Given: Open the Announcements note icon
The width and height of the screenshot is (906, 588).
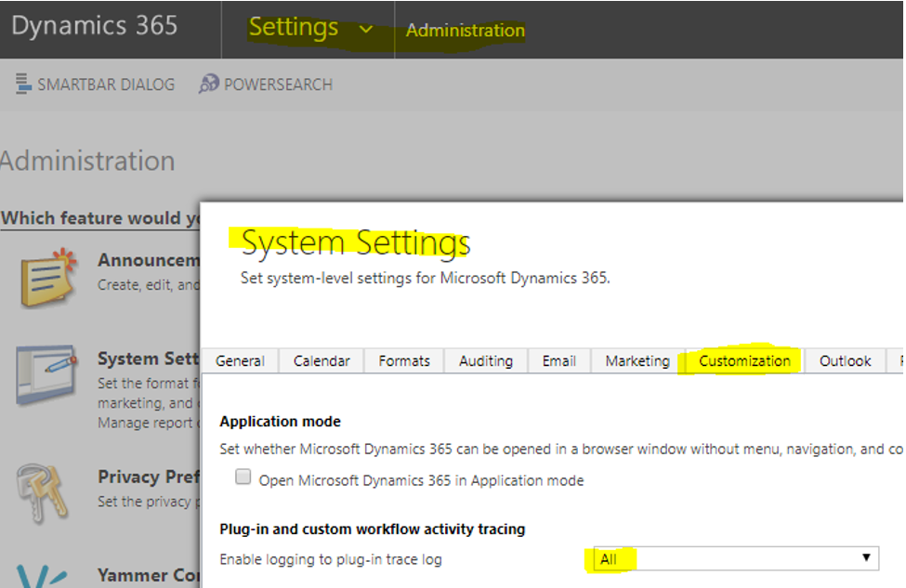Looking at the screenshot, I should pyautogui.click(x=49, y=279).
